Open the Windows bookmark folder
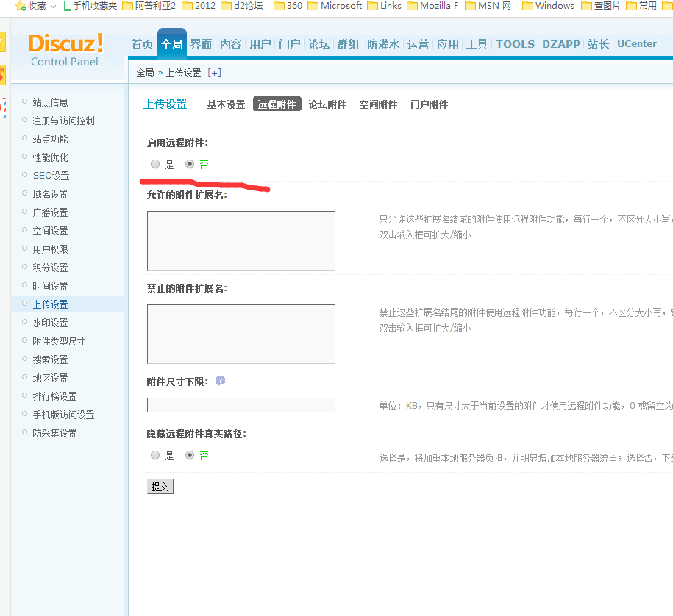673x616 pixels. [548, 6]
